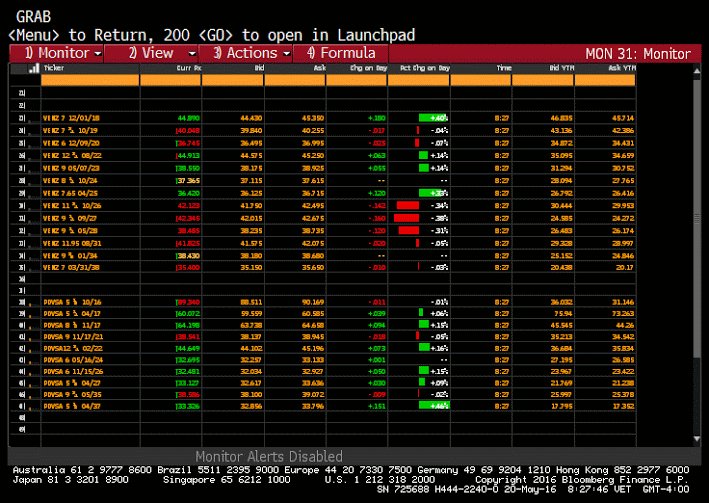Click the Bid YTM value 30.444
The height and width of the screenshot is (503, 709).
click(562, 206)
